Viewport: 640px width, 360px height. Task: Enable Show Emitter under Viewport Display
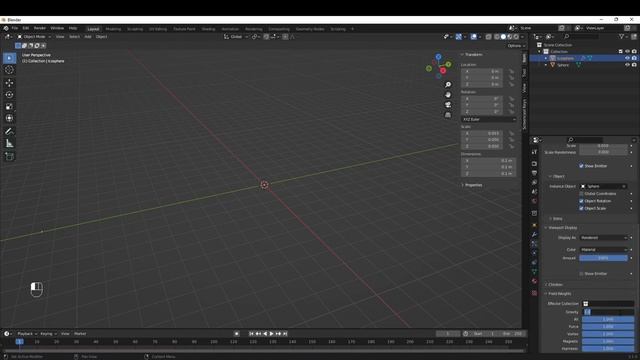pos(581,273)
